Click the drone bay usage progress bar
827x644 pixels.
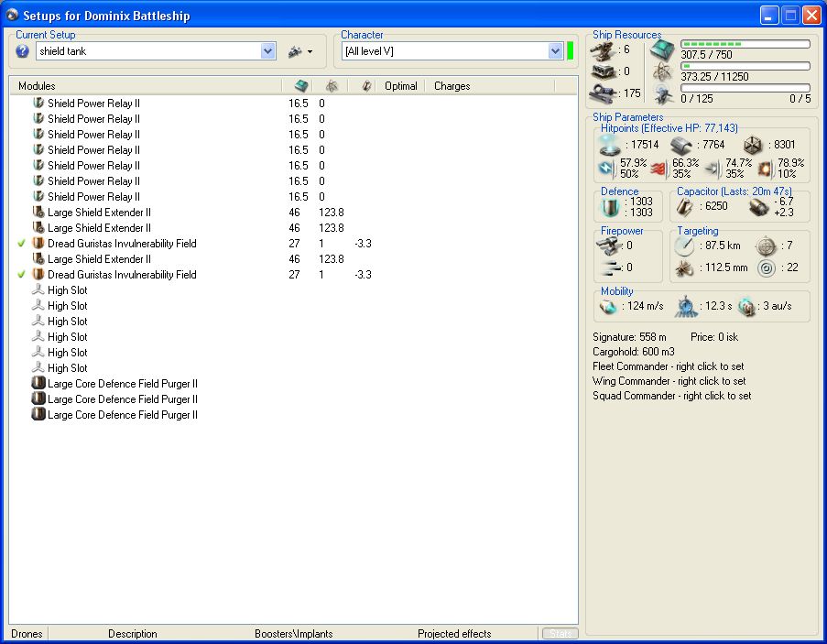745,88
